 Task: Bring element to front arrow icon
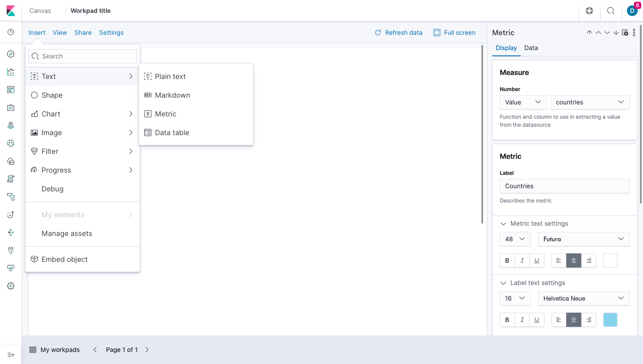point(589,33)
